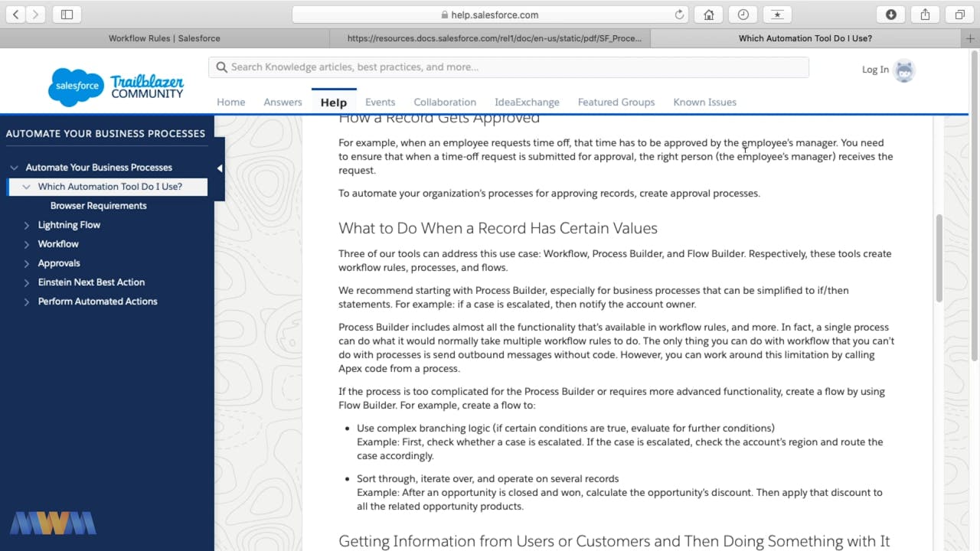The width and height of the screenshot is (980, 551).
Task: Open the History clock icon
Action: tap(743, 15)
